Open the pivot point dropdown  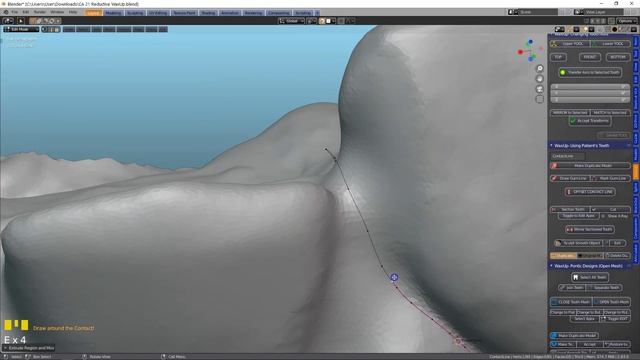point(311,21)
